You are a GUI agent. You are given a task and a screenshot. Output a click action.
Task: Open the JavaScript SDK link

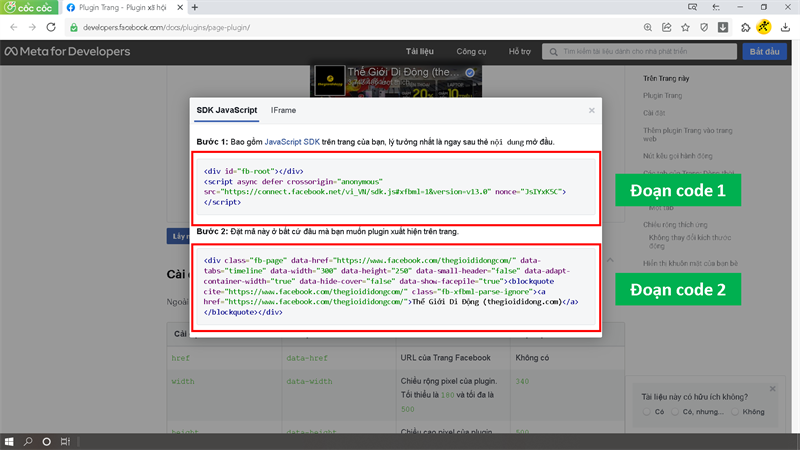tap(292, 142)
